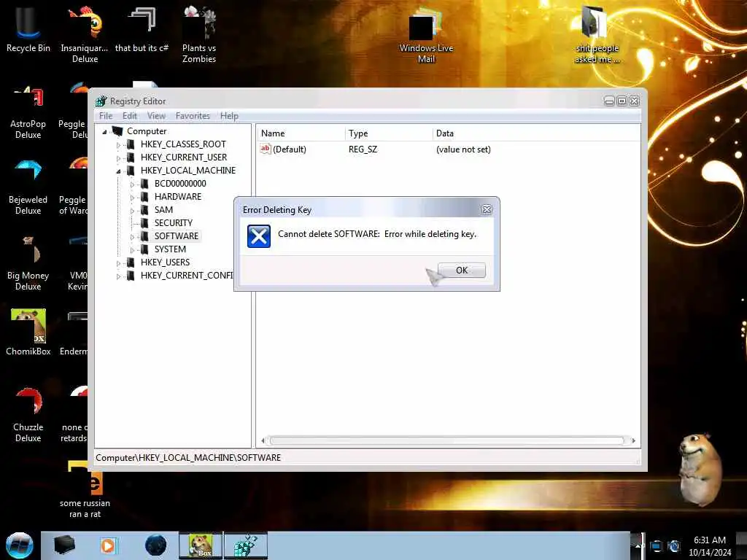Open the Help menu in Registry Editor
The height and width of the screenshot is (560, 747).
(229, 116)
